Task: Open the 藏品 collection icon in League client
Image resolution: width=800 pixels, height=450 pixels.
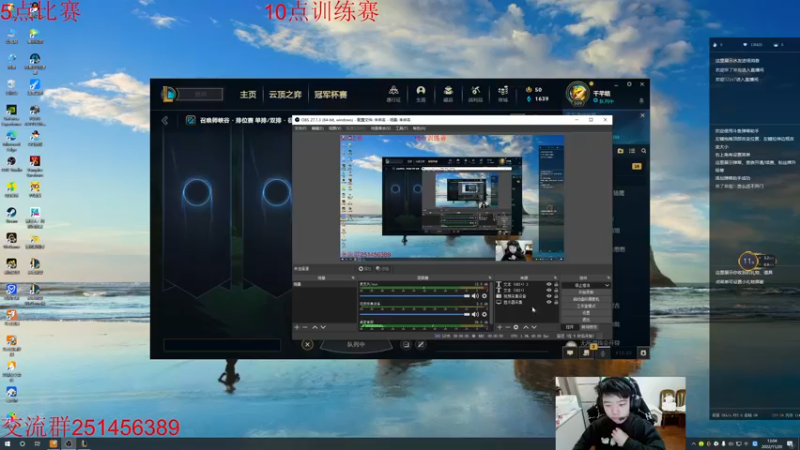Action: (448, 94)
